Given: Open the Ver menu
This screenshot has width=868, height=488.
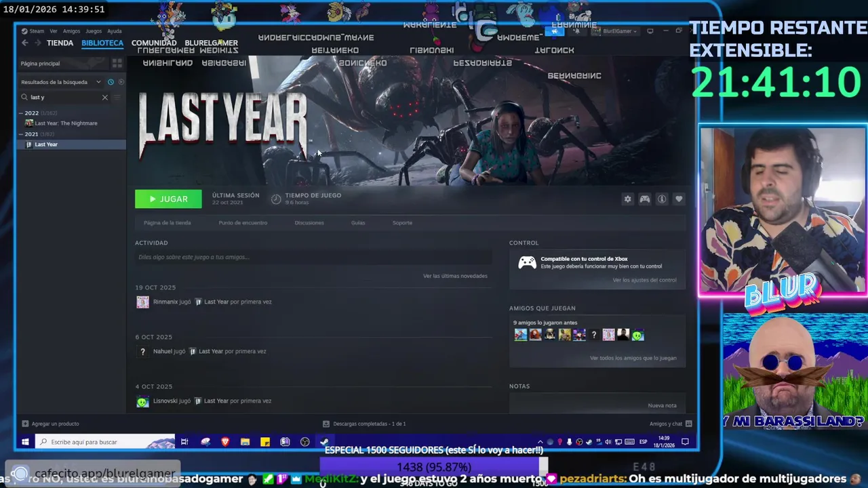Looking at the screenshot, I should coord(54,31).
